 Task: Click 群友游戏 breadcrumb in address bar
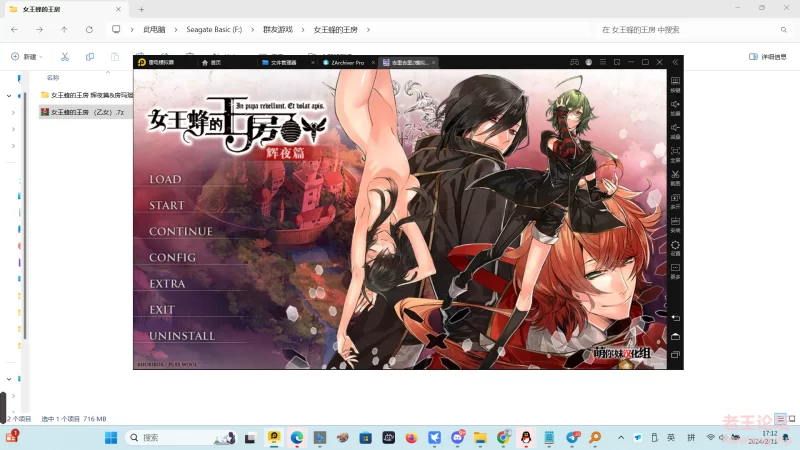click(x=278, y=30)
